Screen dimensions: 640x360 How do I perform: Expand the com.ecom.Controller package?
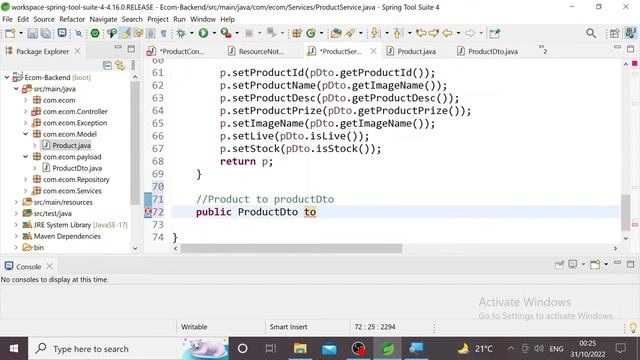tap(26, 111)
